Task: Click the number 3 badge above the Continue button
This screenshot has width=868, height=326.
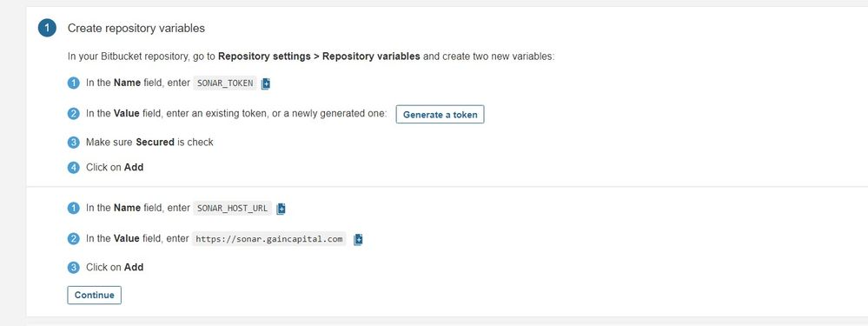Action: [73, 268]
